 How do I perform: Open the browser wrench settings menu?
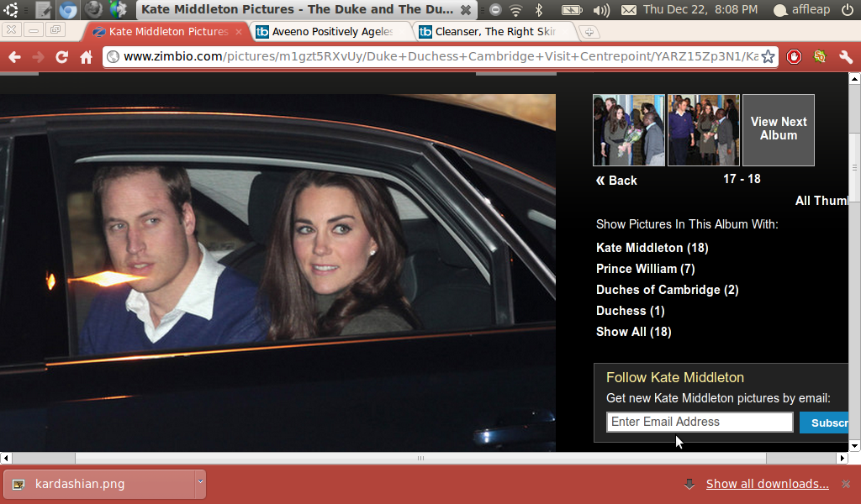846,56
